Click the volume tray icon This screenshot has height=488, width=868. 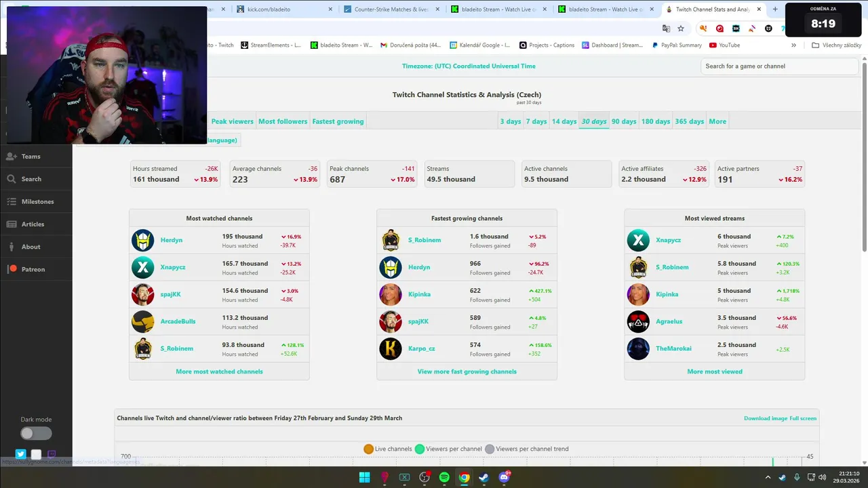(x=822, y=477)
